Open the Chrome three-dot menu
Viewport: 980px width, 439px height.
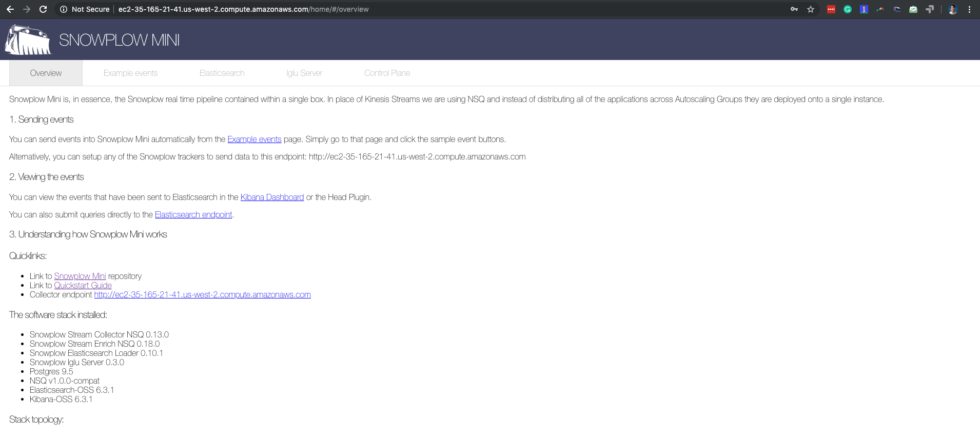969,9
